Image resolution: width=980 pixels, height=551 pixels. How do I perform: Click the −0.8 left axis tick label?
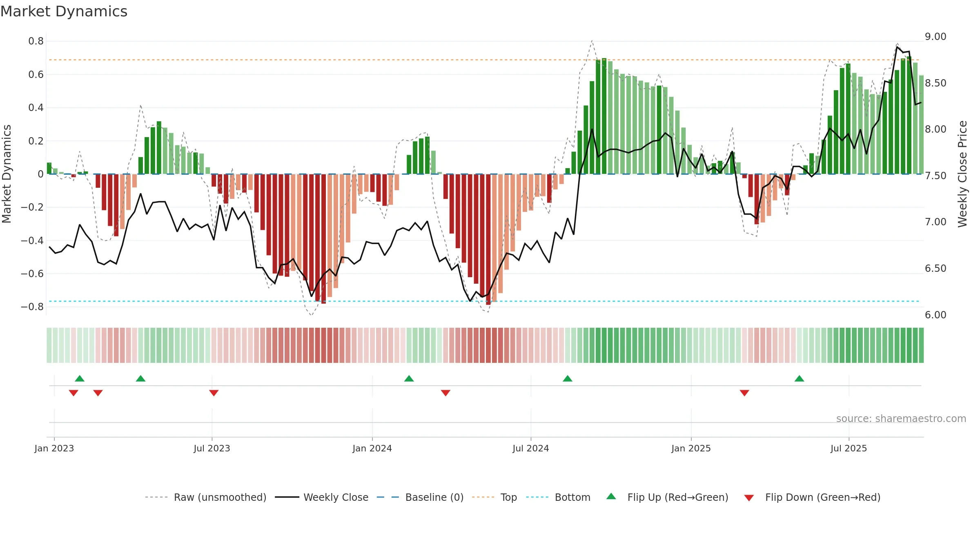pyautogui.click(x=32, y=307)
